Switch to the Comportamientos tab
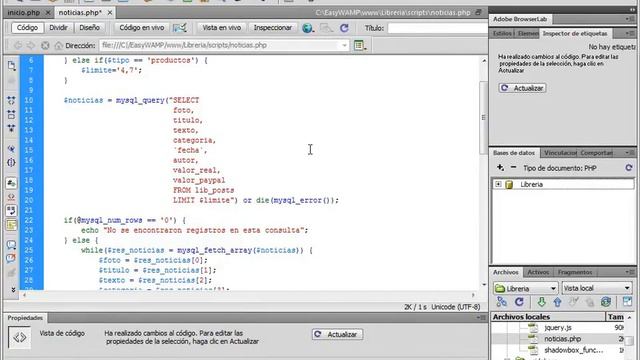The image size is (640, 360). [x=596, y=153]
